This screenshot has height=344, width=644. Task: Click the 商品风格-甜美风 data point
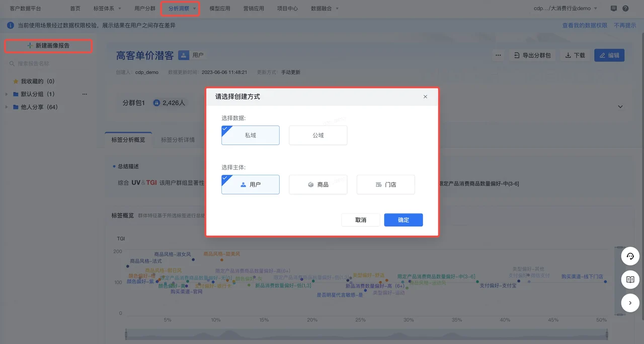tap(221, 260)
